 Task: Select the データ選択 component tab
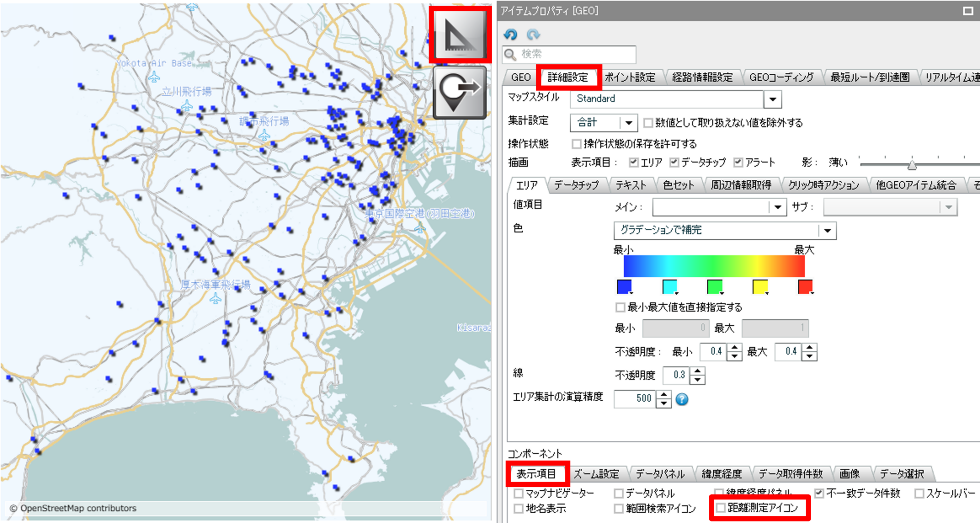point(902,474)
